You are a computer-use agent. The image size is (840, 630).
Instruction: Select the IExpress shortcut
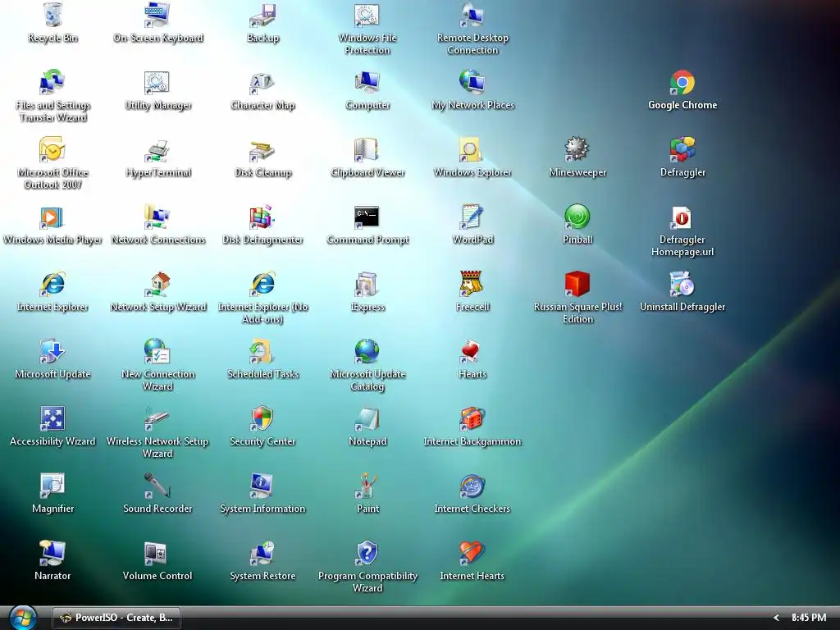click(x=367, y=284)
